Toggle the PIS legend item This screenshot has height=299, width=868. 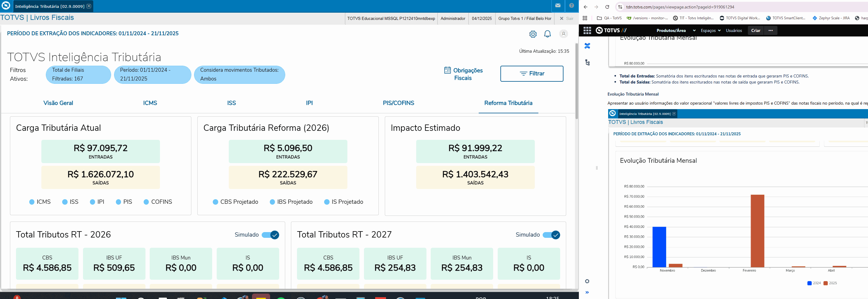(x=124, y=202)
